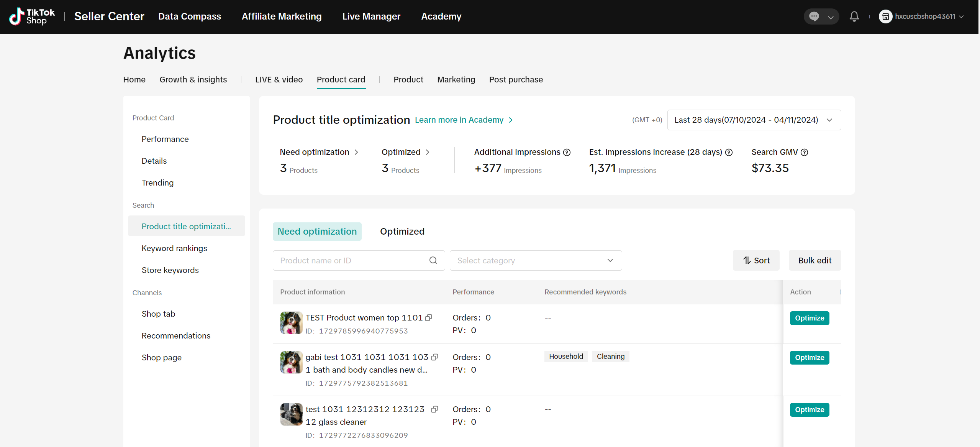Switch to the Optimized tab
980x447 pixels.
pyautogui.click(x=402, y=232)
